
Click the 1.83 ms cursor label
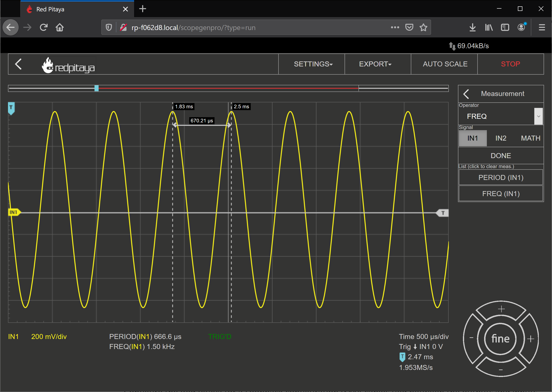click(x=184, y=107)
